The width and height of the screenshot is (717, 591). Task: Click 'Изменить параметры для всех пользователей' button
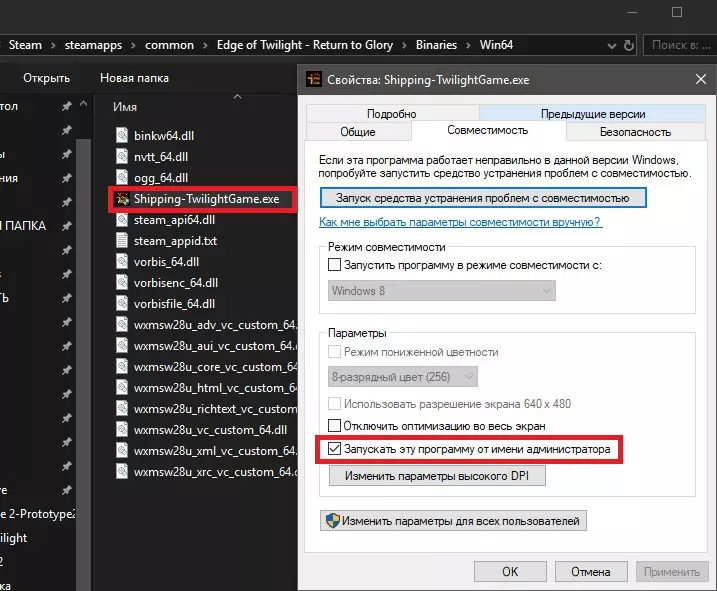[453, 521]
